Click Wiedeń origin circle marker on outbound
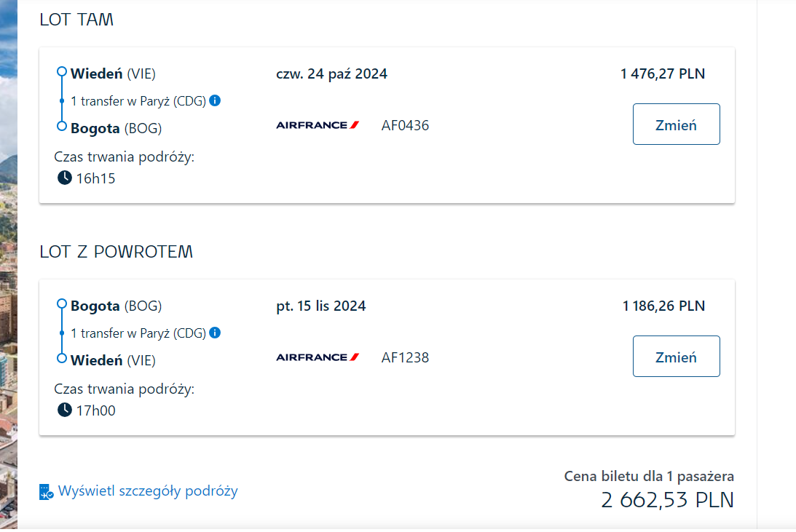This screenshot has width=796, height=532. tap(62, 71)
